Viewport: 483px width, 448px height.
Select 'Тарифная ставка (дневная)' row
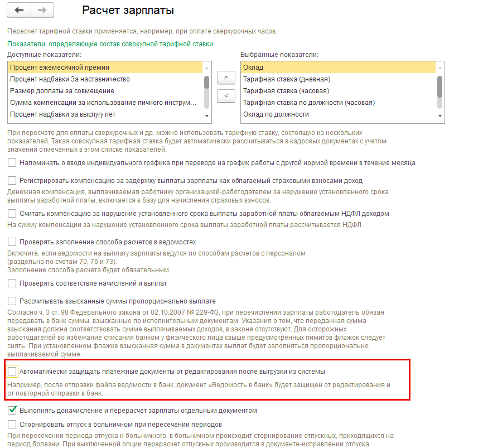pyautogui.click(x=338, y=79)
